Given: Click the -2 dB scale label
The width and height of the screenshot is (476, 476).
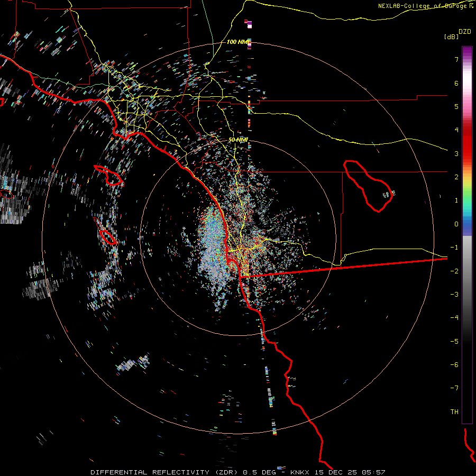Looking at the screenshot, I should [x=454, y=271].
